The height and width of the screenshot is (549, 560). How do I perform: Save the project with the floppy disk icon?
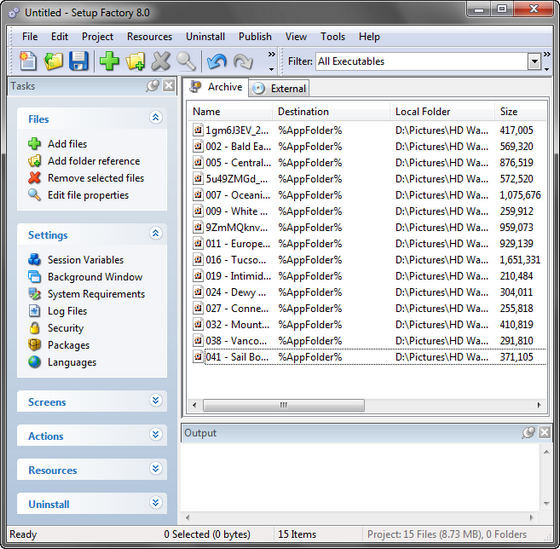coord(79,61)
